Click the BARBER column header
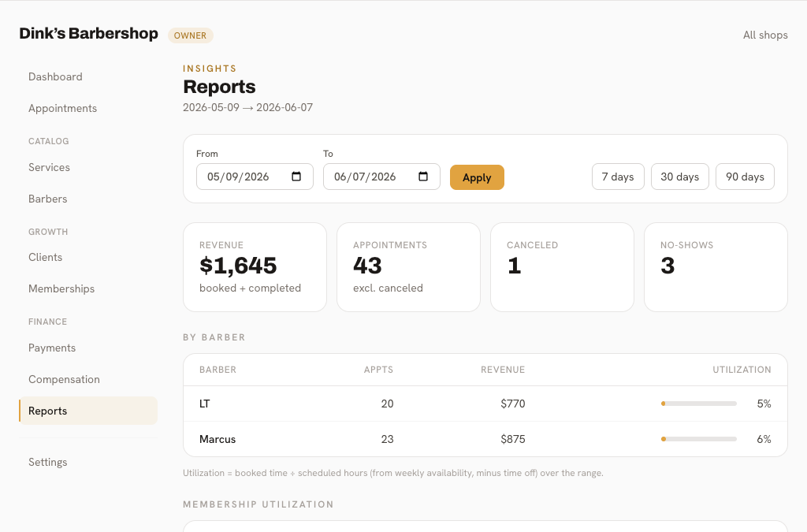Image resolution: width=807 pixels, height=532 pixels. 218,370
